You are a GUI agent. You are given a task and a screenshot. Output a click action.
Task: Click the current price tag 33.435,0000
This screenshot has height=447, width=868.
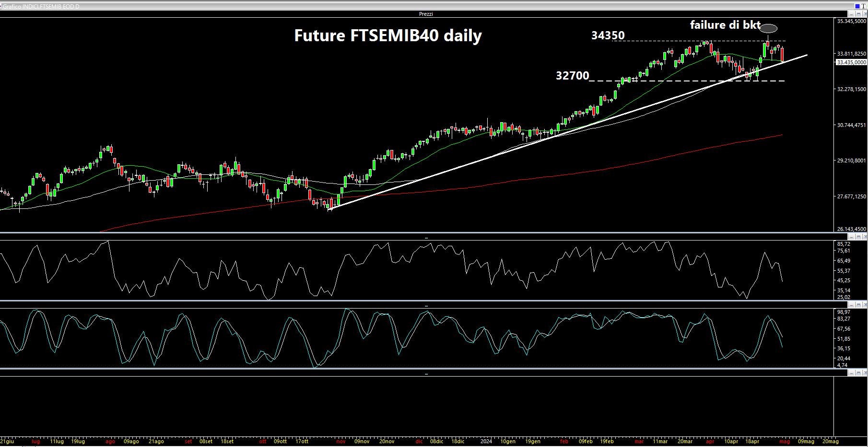(851, 62)
